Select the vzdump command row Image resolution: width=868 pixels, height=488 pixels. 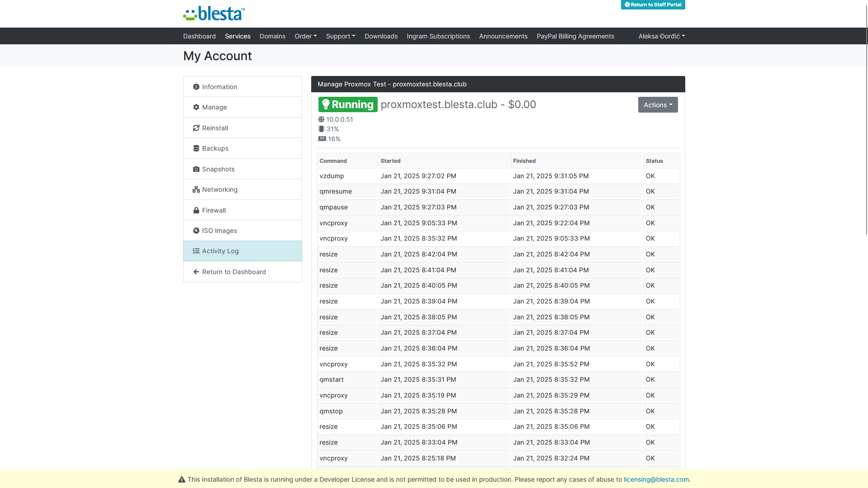pos(498,176)
